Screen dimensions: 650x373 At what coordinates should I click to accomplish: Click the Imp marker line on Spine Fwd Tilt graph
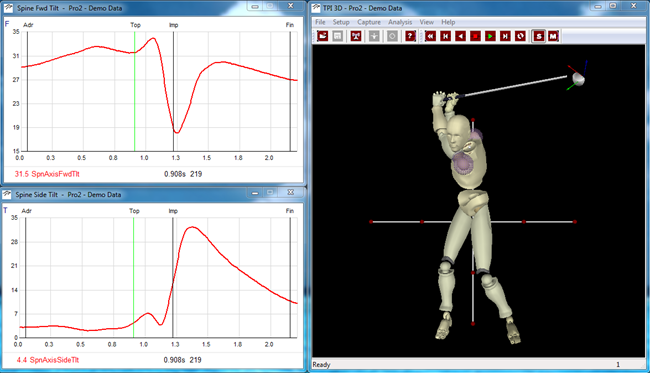tap(174, 91)
